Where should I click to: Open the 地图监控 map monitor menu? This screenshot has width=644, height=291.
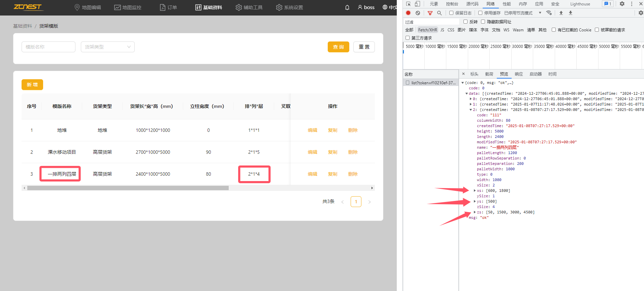tap(128, 7)
